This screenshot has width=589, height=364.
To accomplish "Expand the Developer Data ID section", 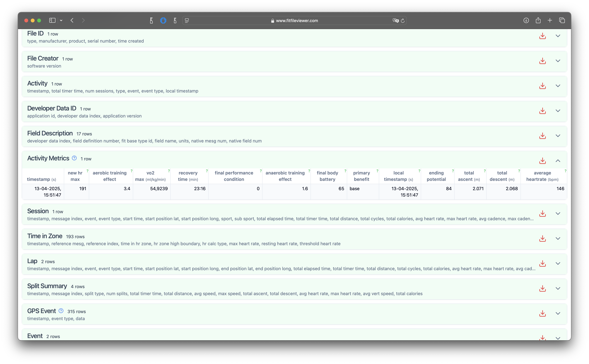I will (558, 111).
